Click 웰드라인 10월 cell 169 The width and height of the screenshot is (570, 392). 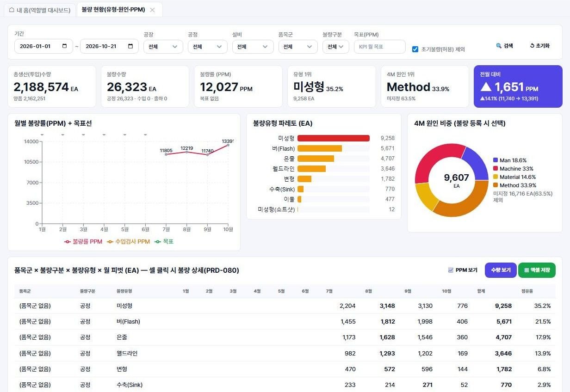(463, 353)
